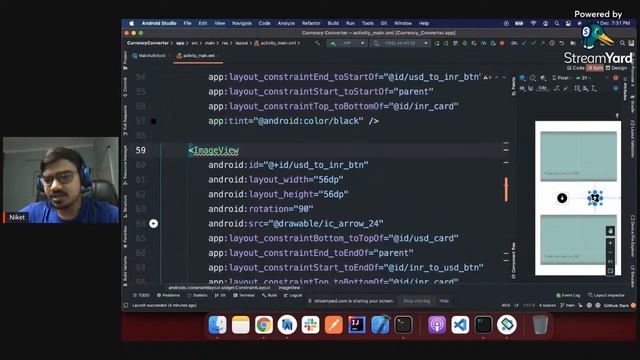Switch editor to Design view mode

(616, 68)
